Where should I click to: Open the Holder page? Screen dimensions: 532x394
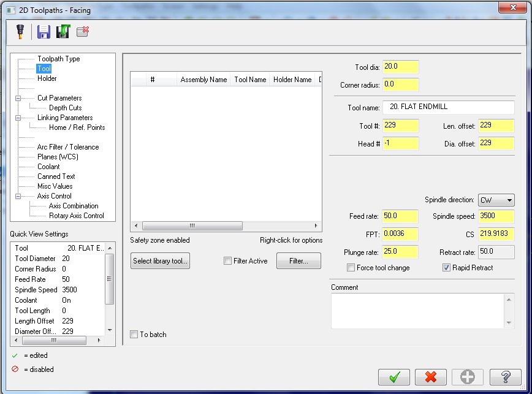point(47,78)
